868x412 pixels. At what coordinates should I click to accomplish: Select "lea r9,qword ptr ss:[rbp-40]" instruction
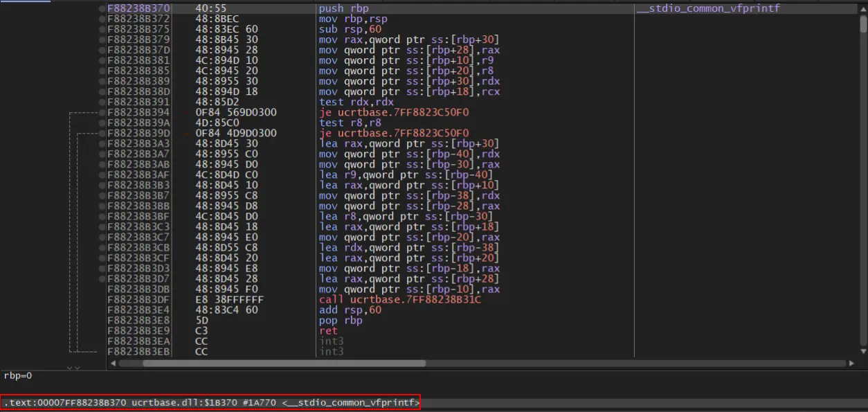point(406,174)
